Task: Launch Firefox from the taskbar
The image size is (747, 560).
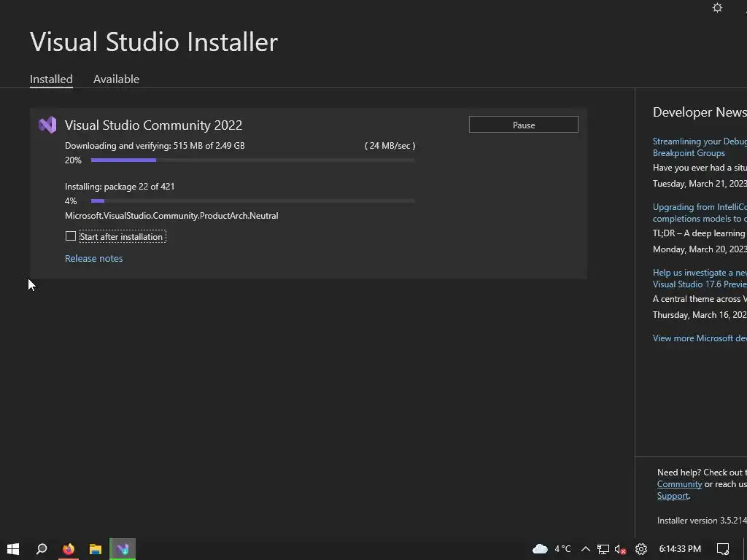Action: (69, 549)
